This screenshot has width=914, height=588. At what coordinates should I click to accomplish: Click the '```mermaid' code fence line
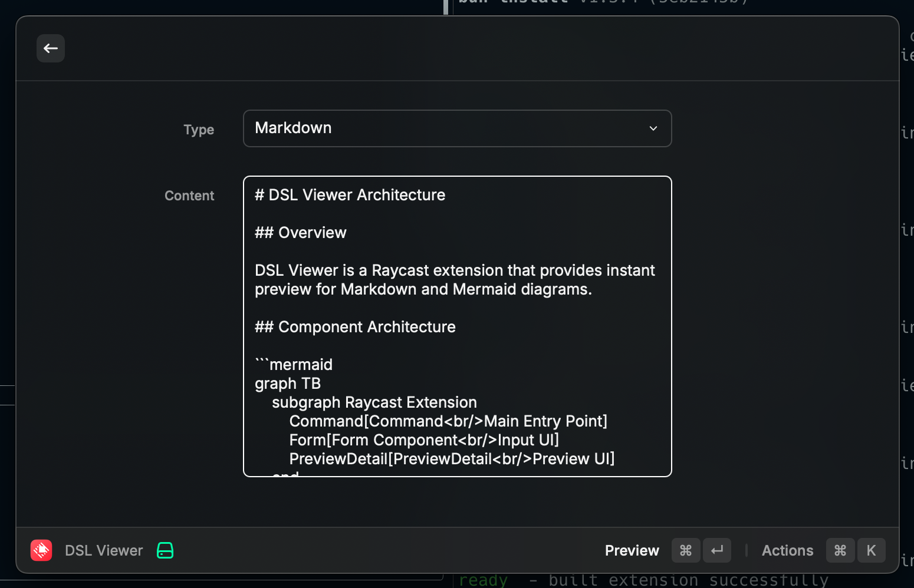coord(294,365)
